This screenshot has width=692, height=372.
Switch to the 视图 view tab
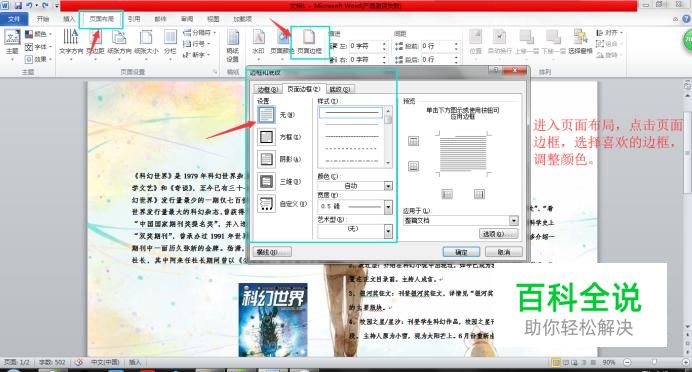pos(213,19)
